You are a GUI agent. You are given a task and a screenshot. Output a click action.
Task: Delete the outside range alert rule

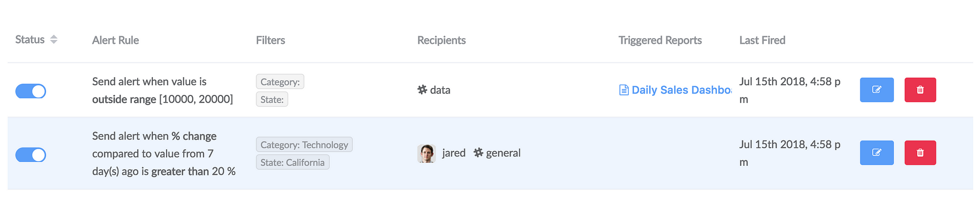(x=920, y=90)
